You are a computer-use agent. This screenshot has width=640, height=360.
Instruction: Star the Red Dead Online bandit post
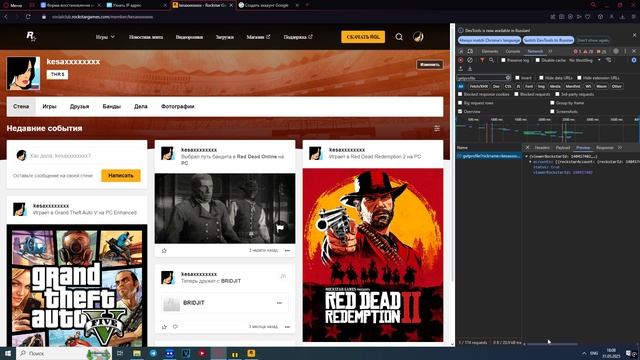(164, 250)
